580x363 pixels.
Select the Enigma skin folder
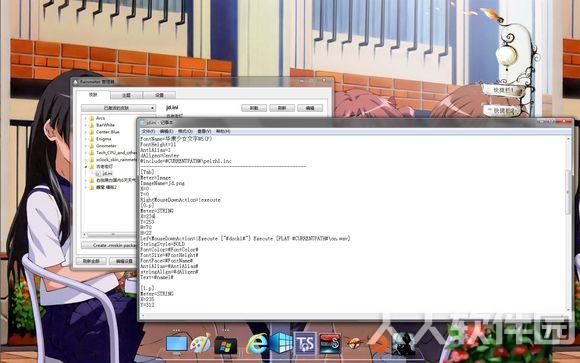coord(104,139)
